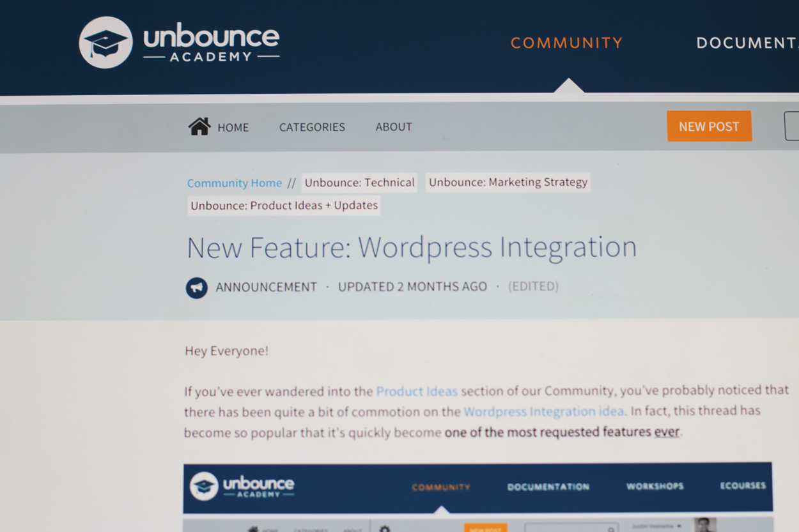Screen dimensions: 799x532
Task: Click the partially visible box beside New Post
Action: point(792,126)
